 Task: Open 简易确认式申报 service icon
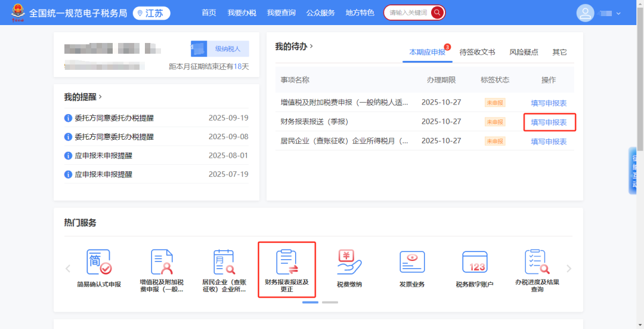[99, 262]
